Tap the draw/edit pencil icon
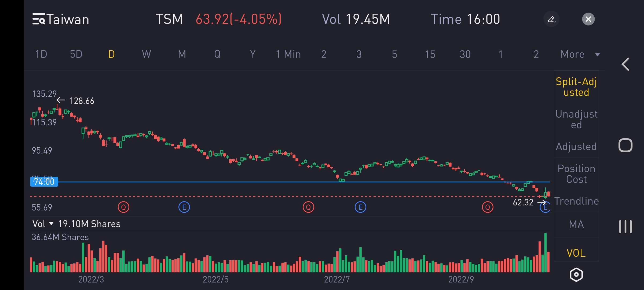 (551, 19)
